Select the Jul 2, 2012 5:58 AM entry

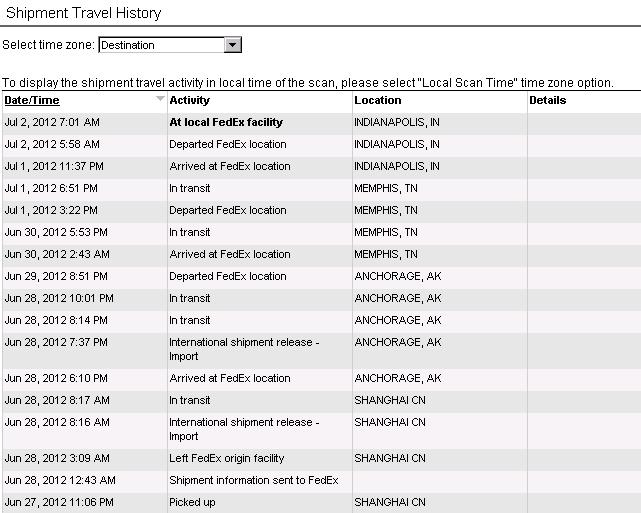point(322,144)
